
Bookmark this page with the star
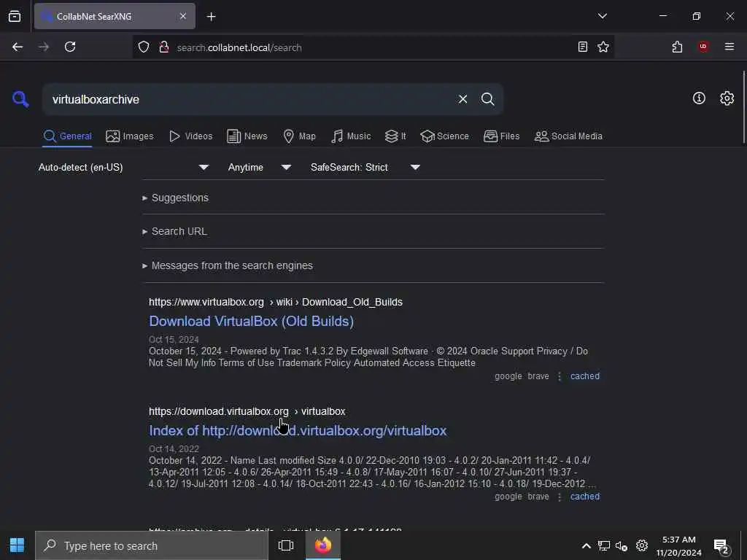click(603, 47)
